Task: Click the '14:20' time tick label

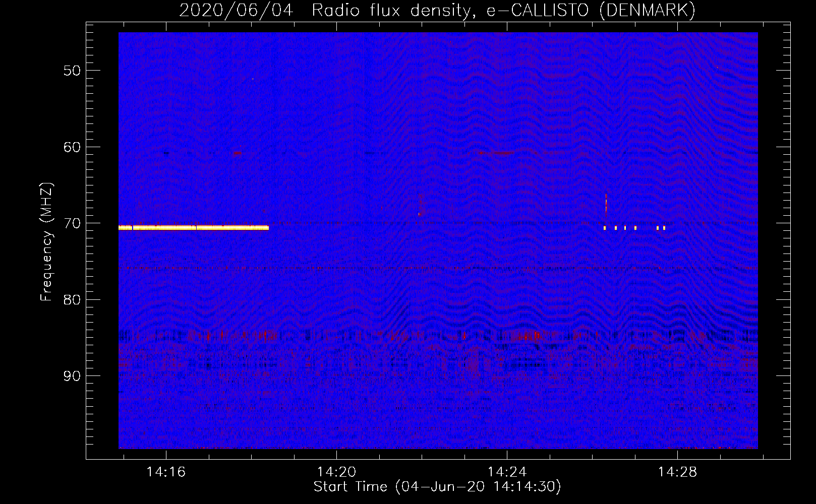Action: coord(336,472)
